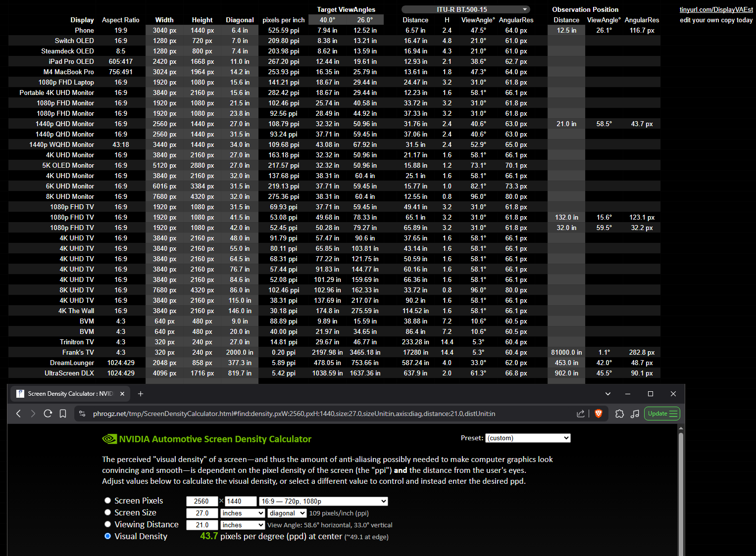Click the Portable 4K UHD Monitor label

pos(56,93)
